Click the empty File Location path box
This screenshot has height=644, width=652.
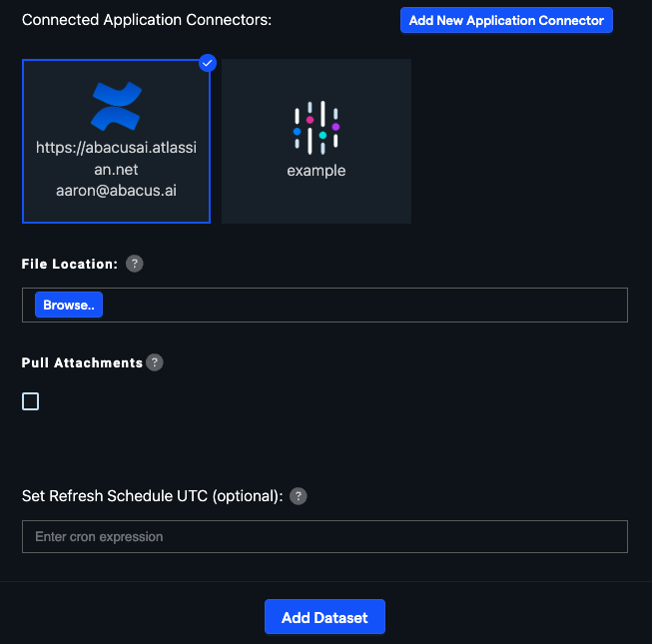(364, 306)
